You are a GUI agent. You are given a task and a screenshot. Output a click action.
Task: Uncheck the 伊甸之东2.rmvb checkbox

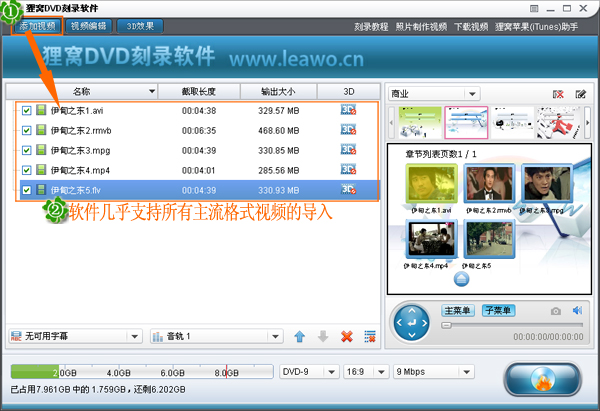click(26, 130)
